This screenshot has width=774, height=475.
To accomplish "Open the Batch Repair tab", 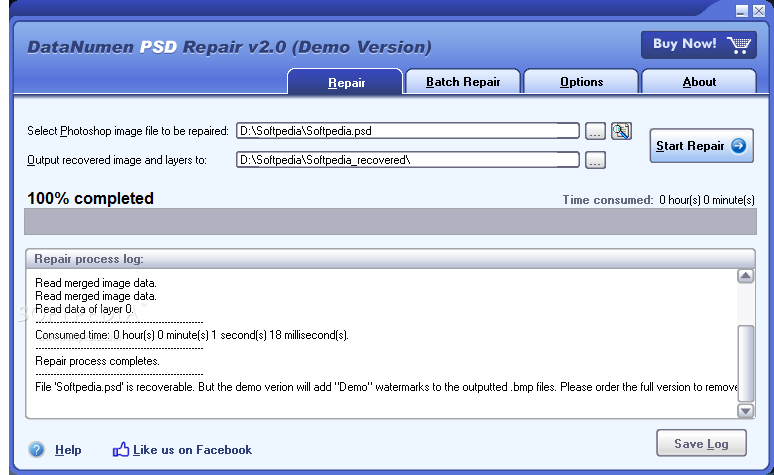I will pyautogui.click(x=463, y=82).
